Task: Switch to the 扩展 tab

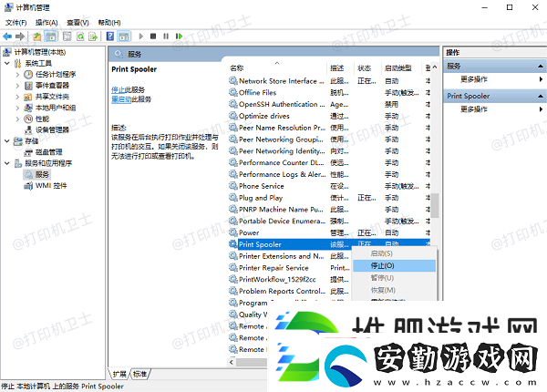Action: 119,374
